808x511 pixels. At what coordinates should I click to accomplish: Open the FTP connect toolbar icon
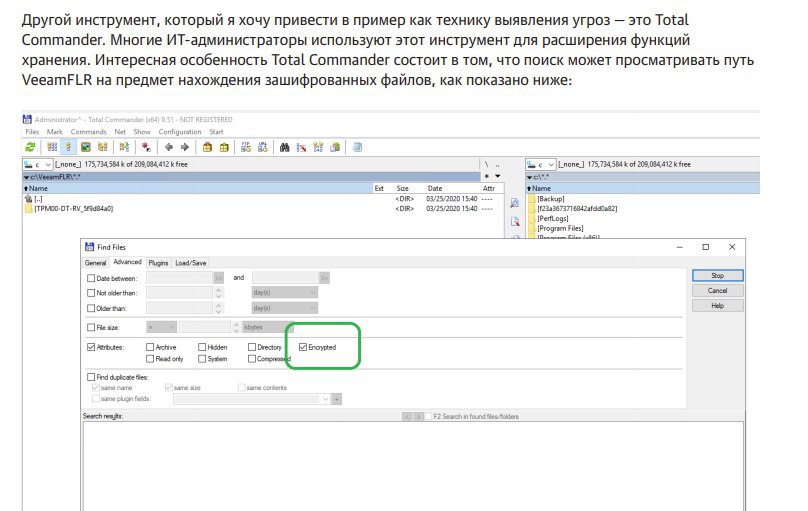coord(246,147)
